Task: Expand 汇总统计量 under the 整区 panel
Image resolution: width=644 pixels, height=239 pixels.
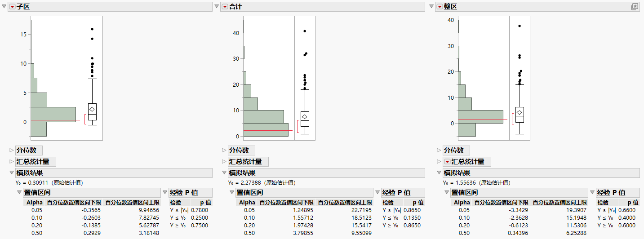Action: [439, 162]
